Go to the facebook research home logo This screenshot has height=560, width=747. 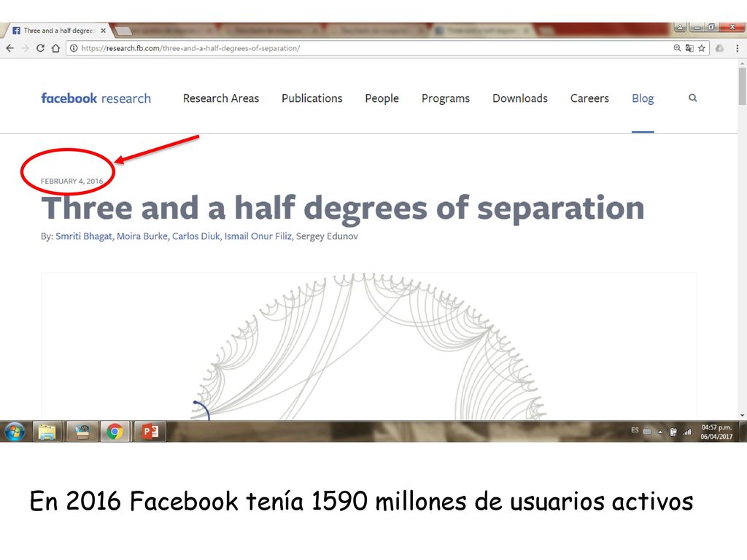tap(96, 98)
